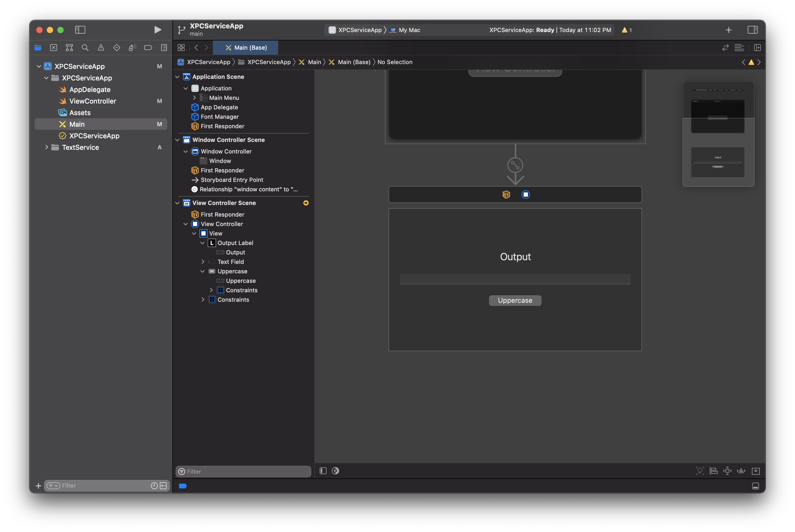Open the Symbol navigator
The width and height of the screenshot is (795, 532).
[70, 48]
